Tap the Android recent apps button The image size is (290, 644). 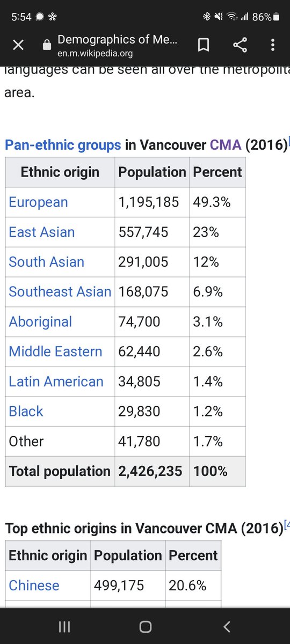pyautogui.click(x=64, y=626)
